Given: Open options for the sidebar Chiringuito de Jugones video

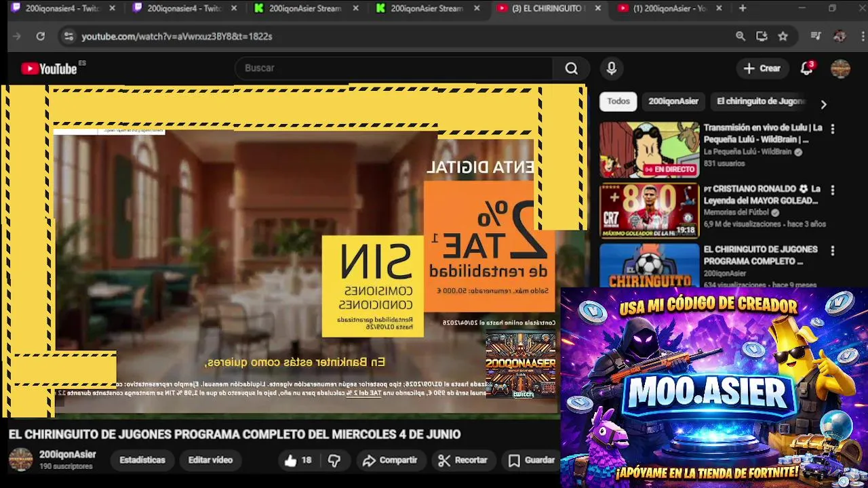Looking at the screenshot, I should coord(833,251).
